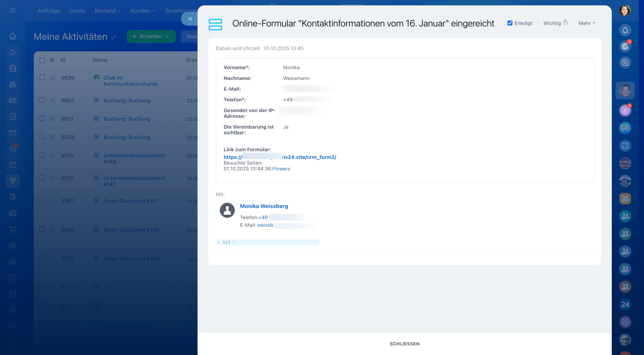Open the contacts people icon in left sidebar
This screenshot has height=355, width=644.
point(13,84)
